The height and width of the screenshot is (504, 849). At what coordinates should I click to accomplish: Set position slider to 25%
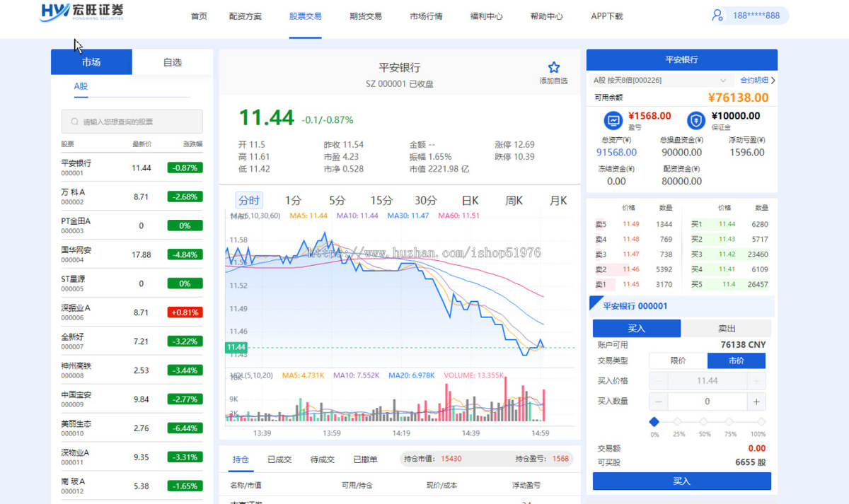(x=678, y=422)
